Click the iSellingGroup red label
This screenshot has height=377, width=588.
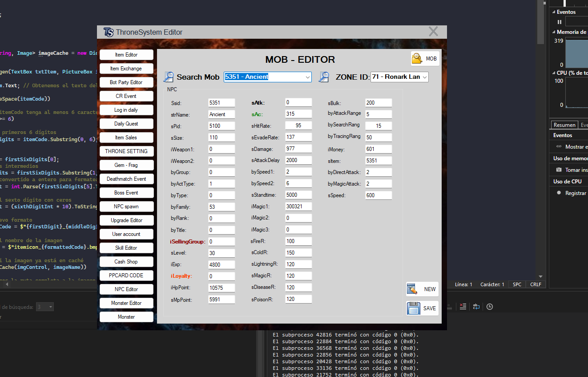coord(188,242)
